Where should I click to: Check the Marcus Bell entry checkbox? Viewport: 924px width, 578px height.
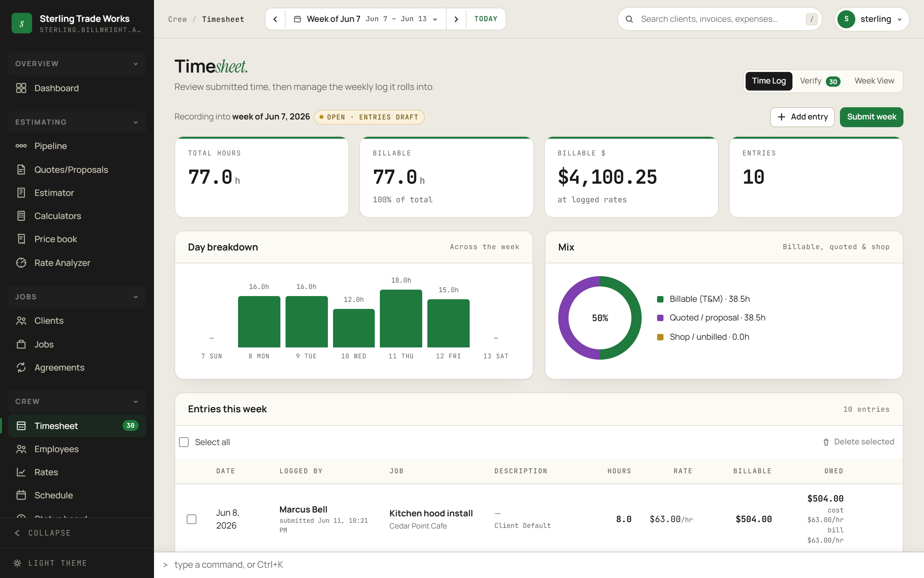192,519
